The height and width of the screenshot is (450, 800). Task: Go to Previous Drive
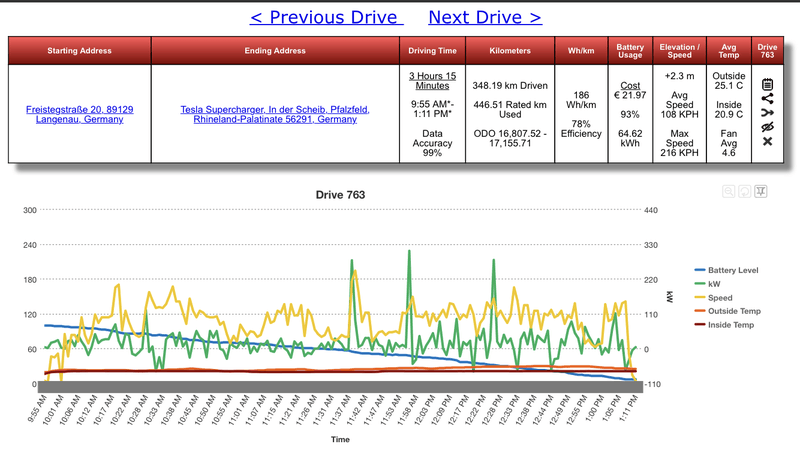(x=327, y=17)
